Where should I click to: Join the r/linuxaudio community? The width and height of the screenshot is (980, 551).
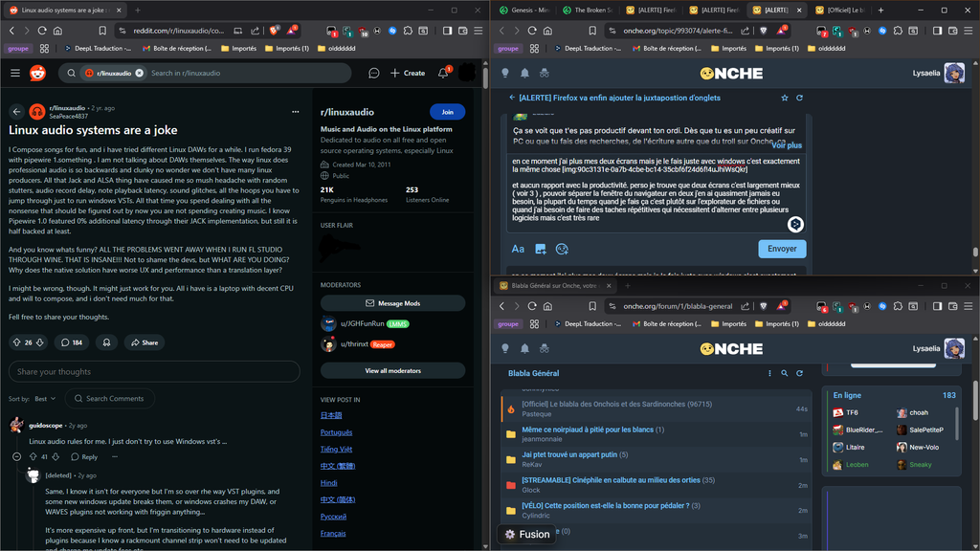(x=447, y=112)
